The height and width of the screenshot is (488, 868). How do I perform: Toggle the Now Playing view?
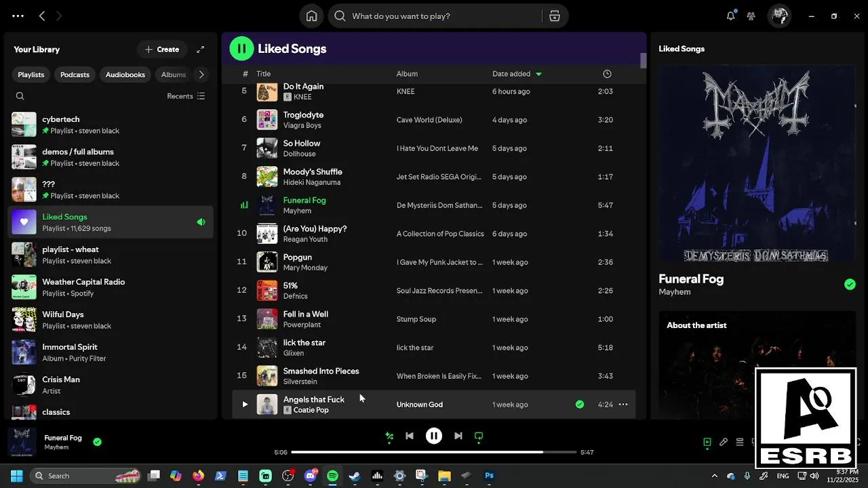707,442
